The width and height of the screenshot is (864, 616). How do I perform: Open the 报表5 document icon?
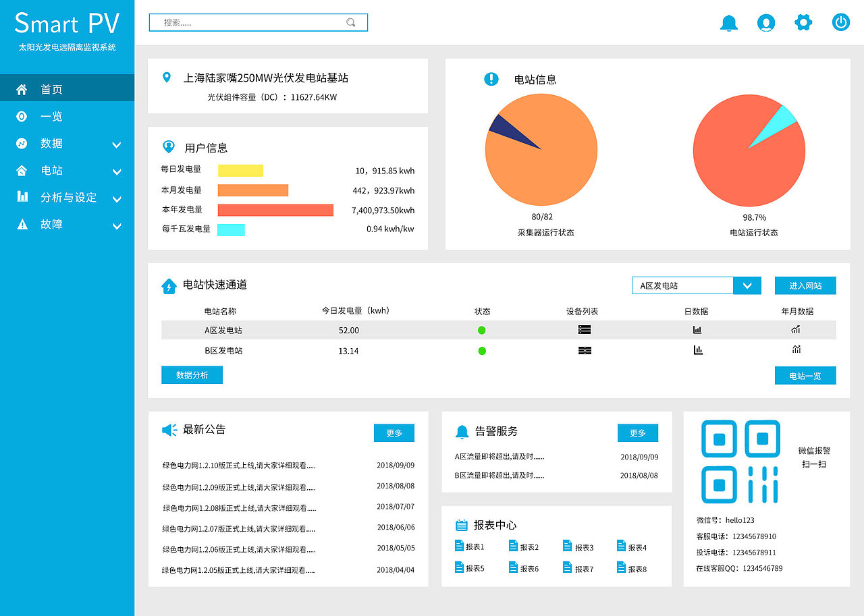coord(459,567)
